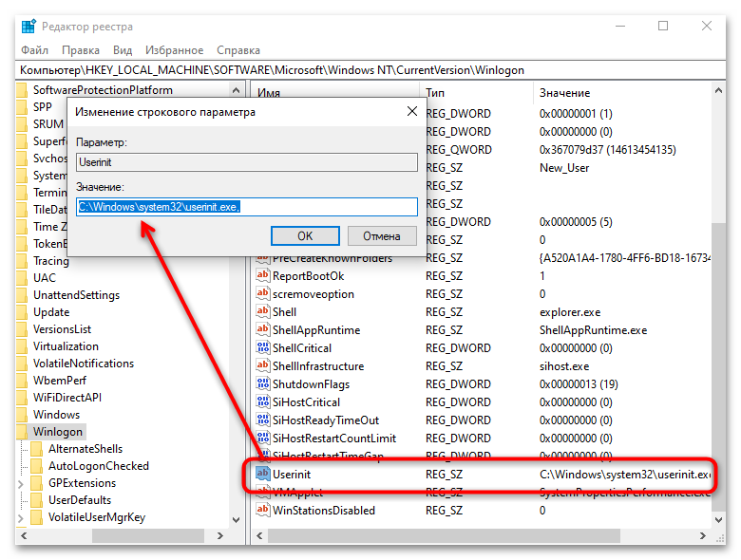Click tree pane scroll left arrow

[x=24, y=535]
